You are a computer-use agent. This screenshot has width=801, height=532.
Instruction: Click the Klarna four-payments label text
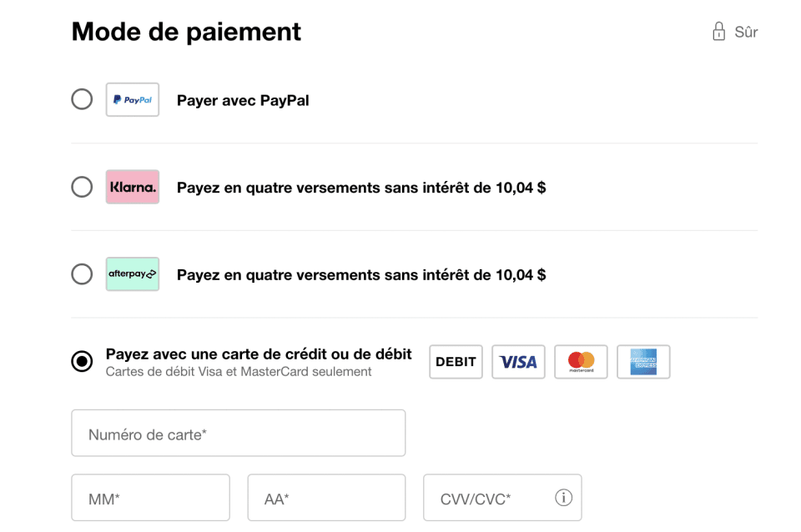tap(361, 188)
